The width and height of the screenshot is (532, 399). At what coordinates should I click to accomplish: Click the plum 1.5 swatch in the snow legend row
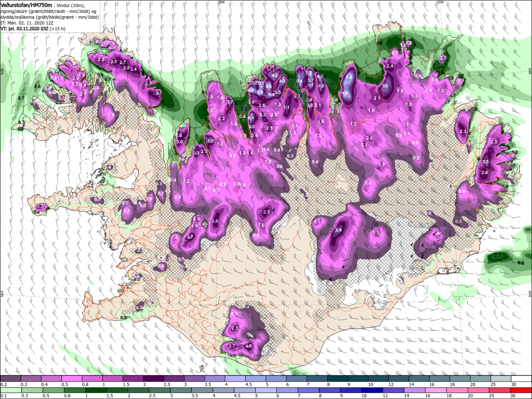pos(133,379)
